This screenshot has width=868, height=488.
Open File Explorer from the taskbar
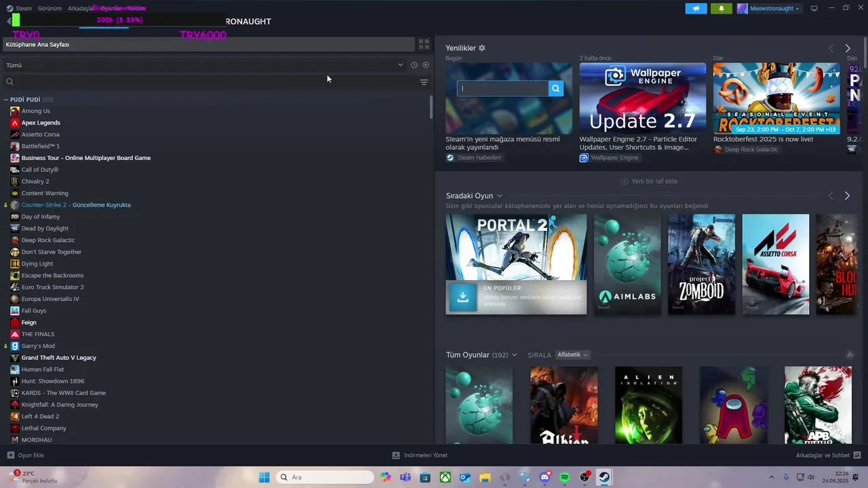(485, 477)
